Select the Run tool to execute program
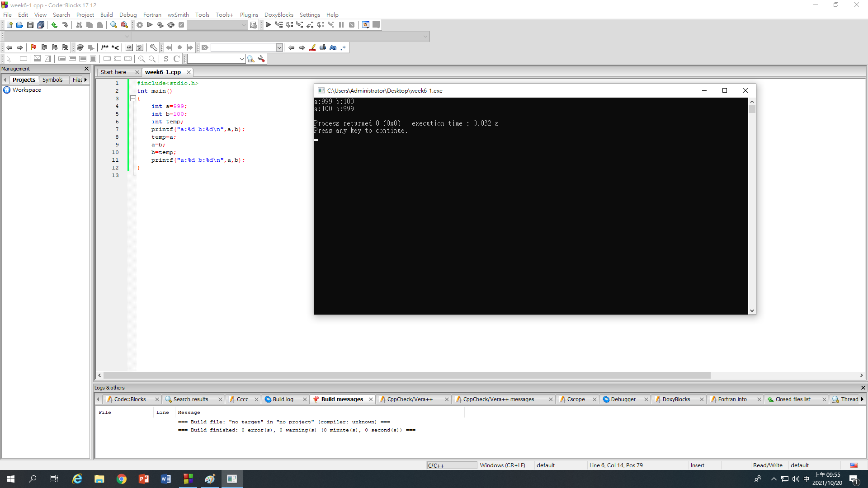 (150, 25)
